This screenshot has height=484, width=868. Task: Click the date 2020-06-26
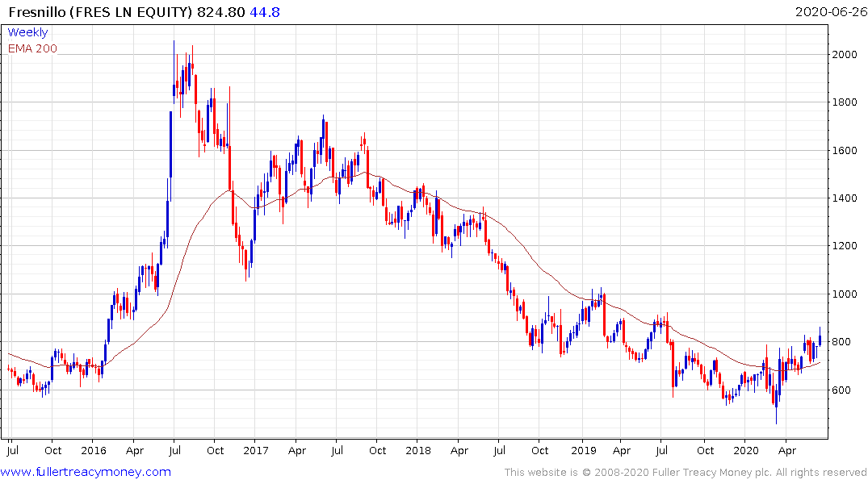pyautogui.click(x=831, y=11)
